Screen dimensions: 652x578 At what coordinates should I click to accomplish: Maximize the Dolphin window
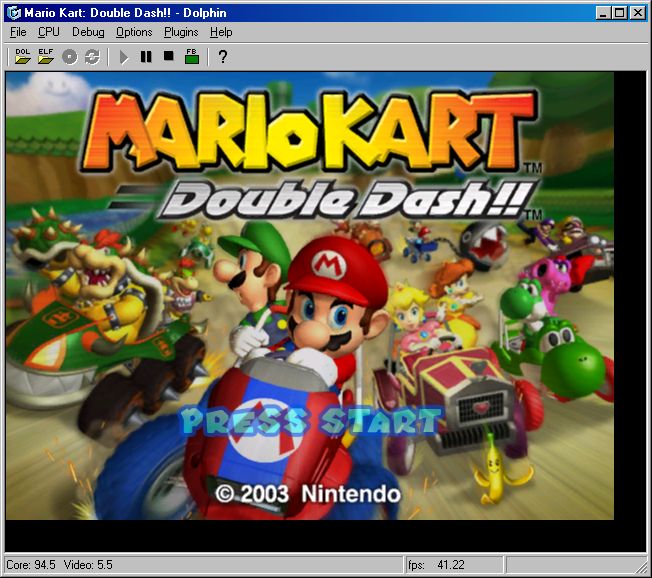pos(619,13)
